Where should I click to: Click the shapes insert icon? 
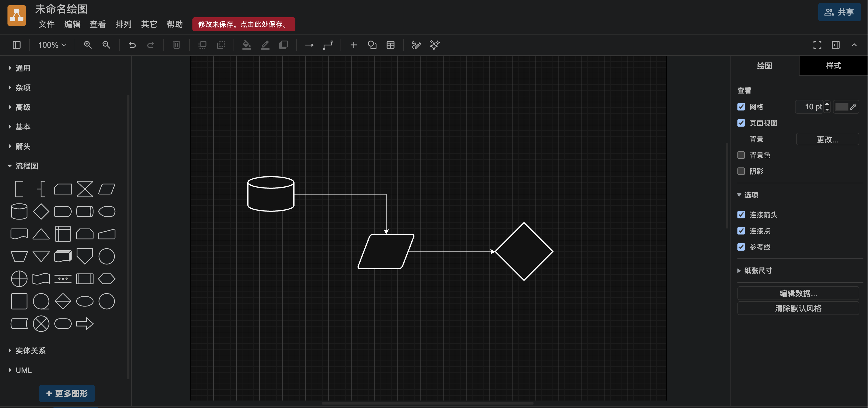(x=372, y=45)
